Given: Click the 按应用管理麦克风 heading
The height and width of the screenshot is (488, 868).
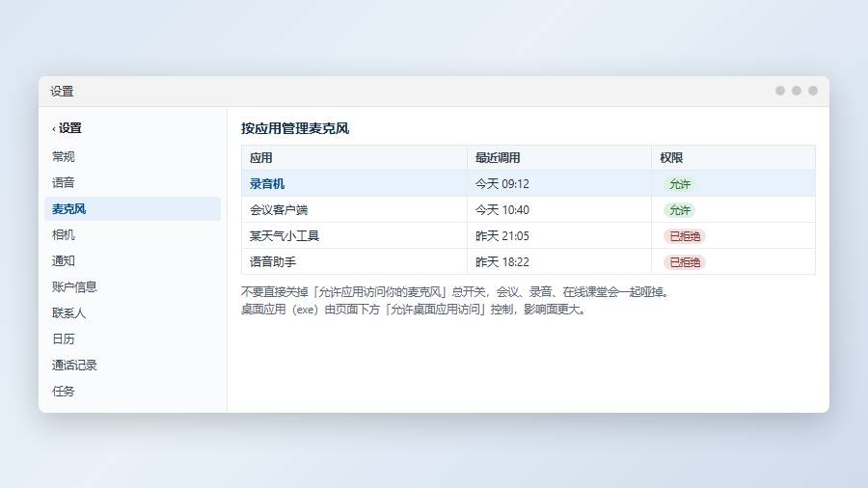Looking at the screenshot, I should (295, 128).
